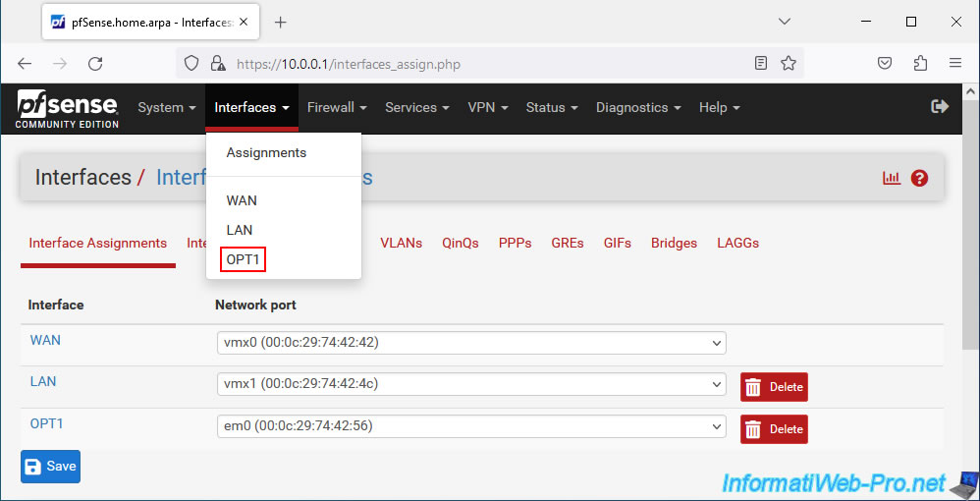
Task: Click the pfSense logout icon
Action: pos(940,106)
